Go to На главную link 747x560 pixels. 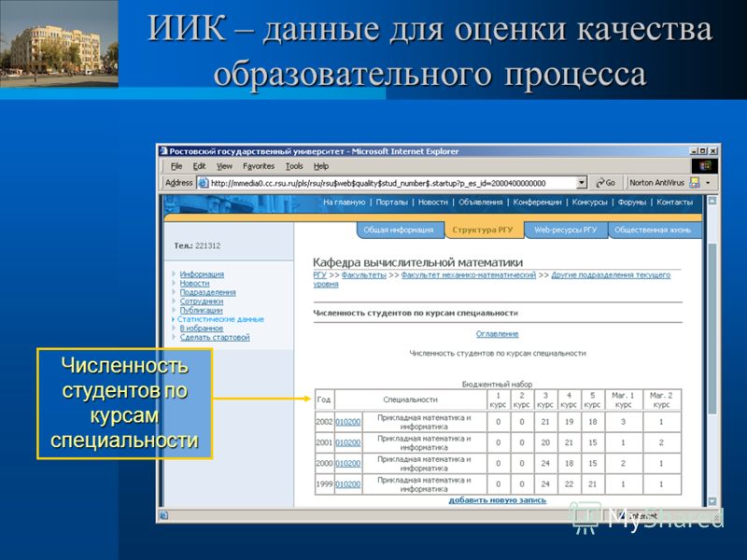(x=344, y=203)
